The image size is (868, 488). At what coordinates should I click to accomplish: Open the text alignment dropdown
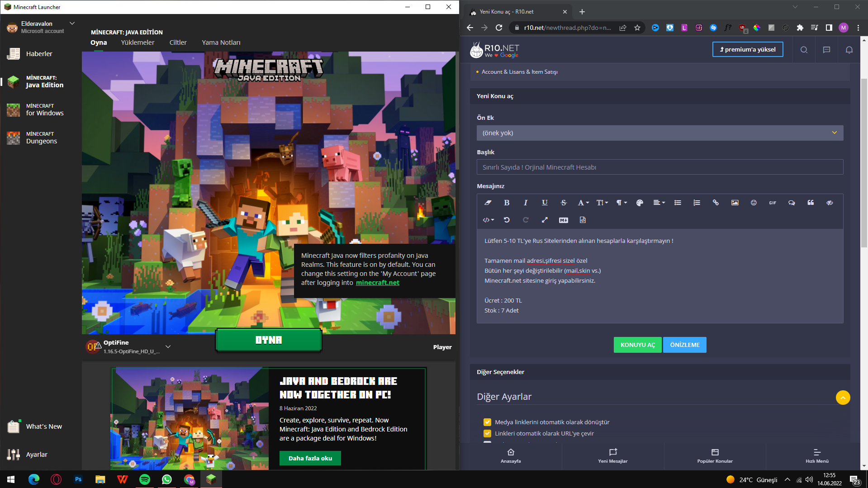click(659, 203)
